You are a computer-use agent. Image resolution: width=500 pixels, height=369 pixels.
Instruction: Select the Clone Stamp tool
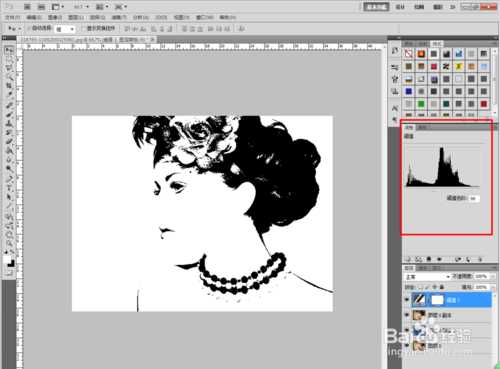point(9,123)
